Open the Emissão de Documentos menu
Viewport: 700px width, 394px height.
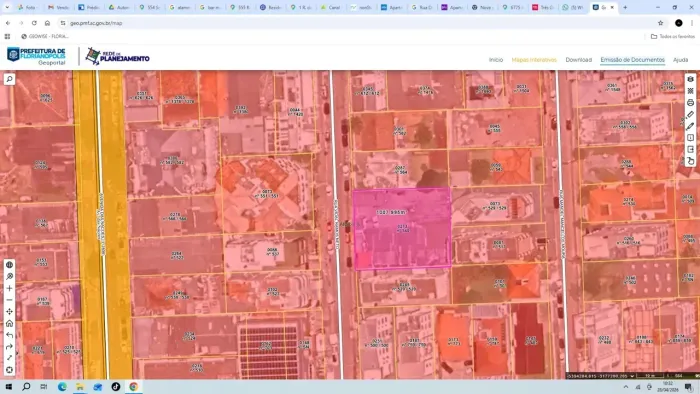(633, 60)
